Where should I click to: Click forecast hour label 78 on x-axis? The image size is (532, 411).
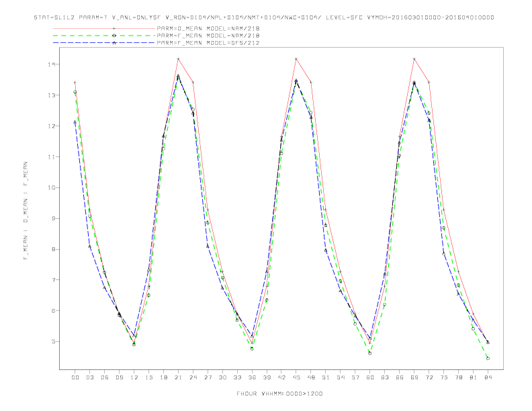click(458, 377)
